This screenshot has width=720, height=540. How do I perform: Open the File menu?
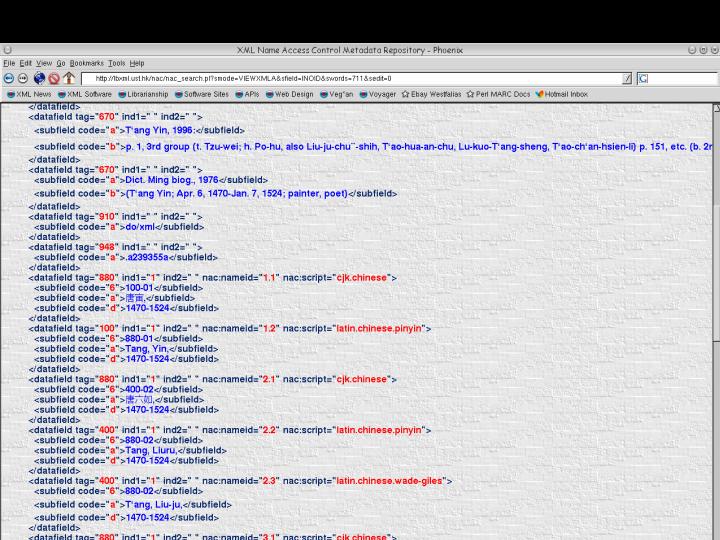[10, 63]
